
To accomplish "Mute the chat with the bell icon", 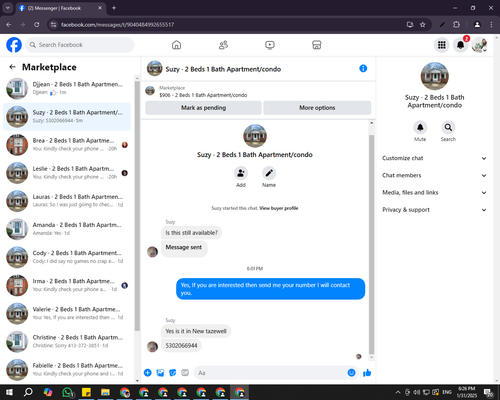I will tap(420, 127).
